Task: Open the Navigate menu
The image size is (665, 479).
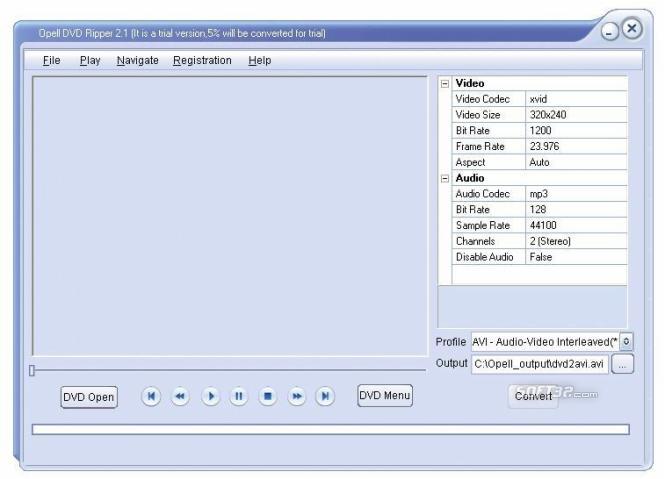Action: 137,61
